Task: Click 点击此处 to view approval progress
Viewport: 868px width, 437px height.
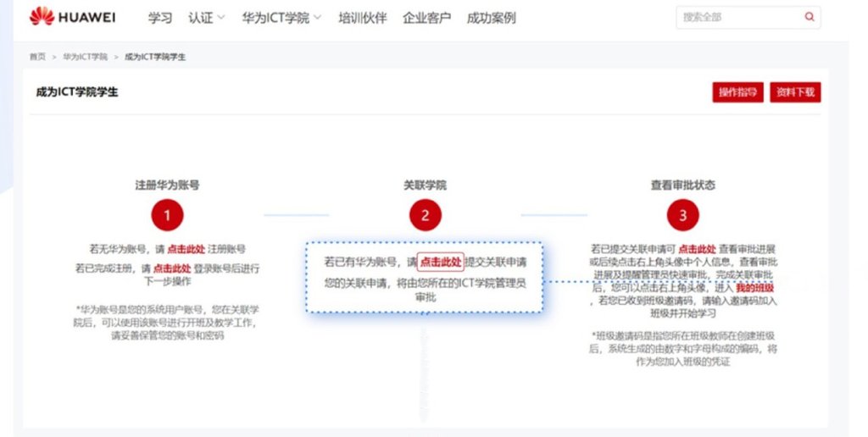Action: pos(698,249)
